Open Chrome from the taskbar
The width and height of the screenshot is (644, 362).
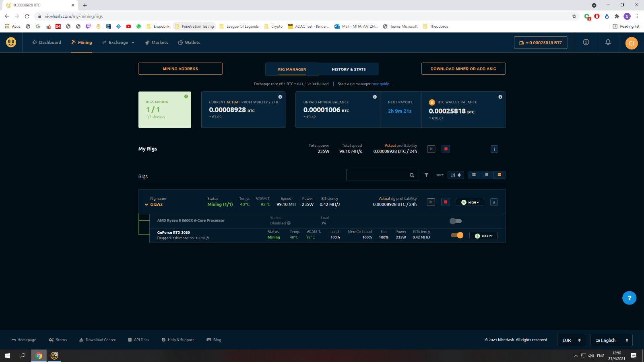coord(39,356)
